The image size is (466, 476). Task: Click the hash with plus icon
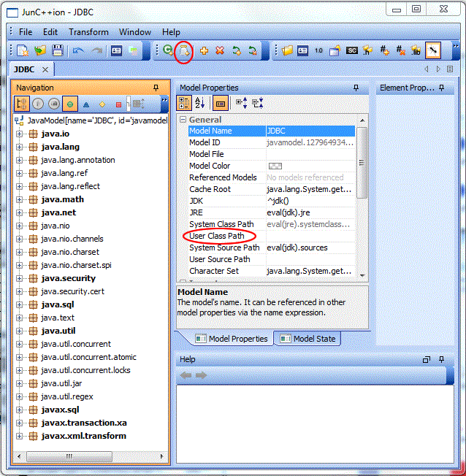pyautogui.click(x=384, y=50)
